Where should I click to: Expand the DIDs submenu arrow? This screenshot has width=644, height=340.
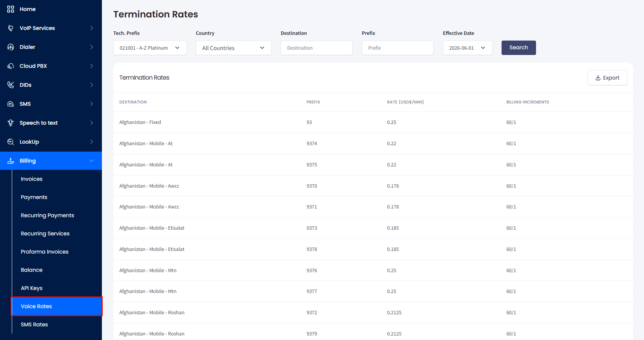pos(92,85)
